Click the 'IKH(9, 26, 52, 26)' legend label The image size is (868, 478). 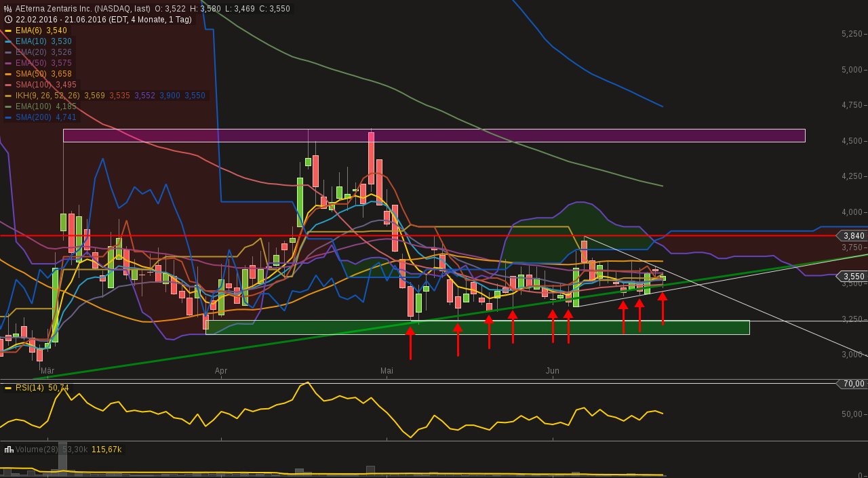coord(47,96)
